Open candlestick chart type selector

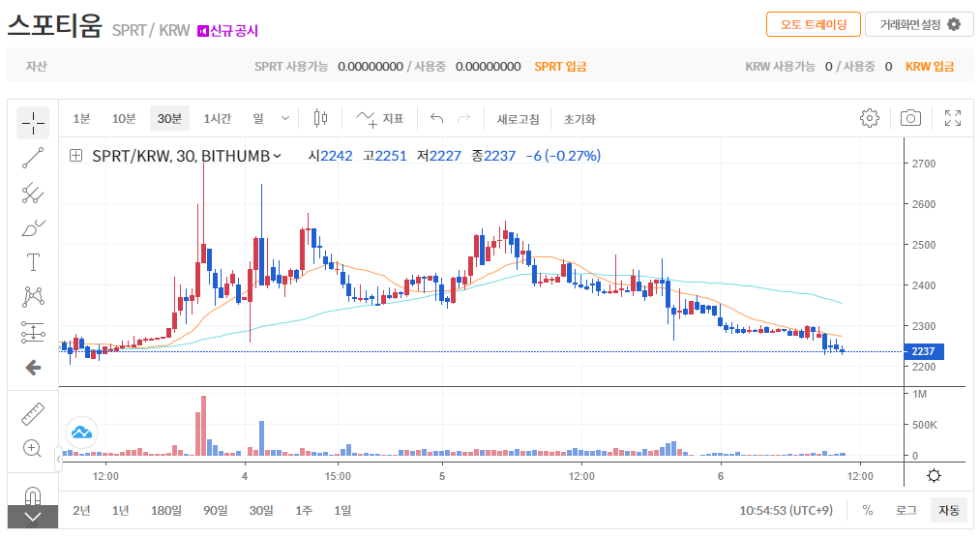click(x=320, y=118)
